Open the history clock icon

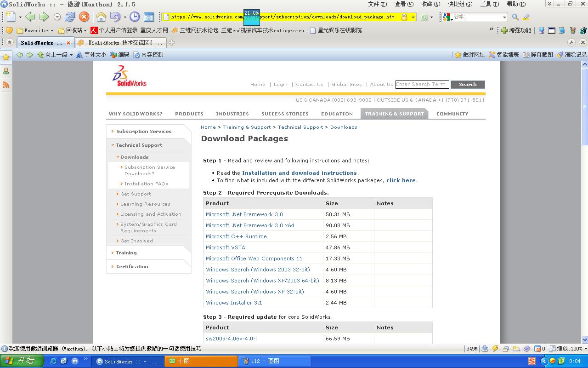click(x=135, y=17)
